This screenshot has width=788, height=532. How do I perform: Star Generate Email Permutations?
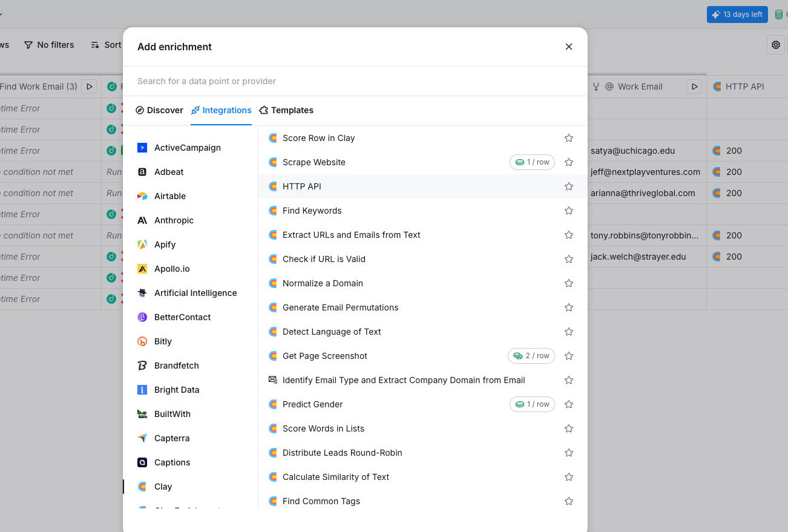click(569, 307)
